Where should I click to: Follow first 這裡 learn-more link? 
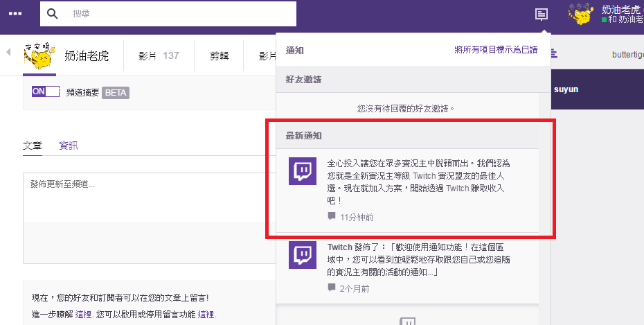coord(83,315)
